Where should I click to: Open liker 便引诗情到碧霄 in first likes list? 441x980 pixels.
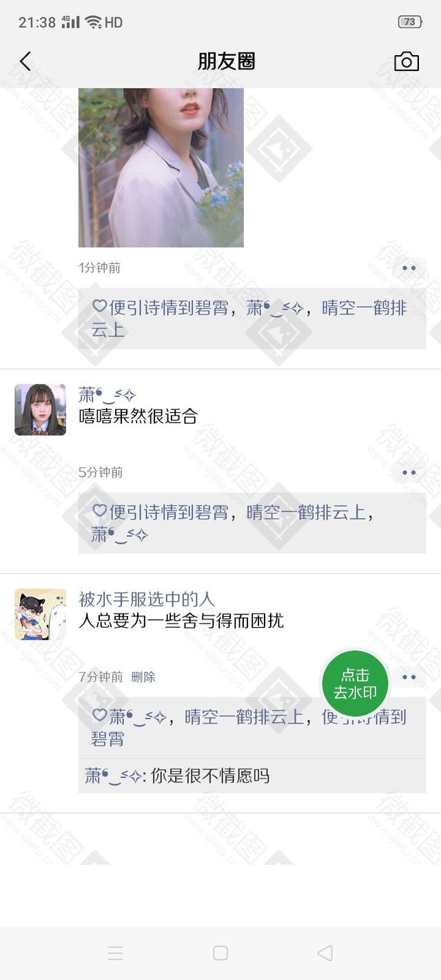pyautogui.click(x=169, y=307)
